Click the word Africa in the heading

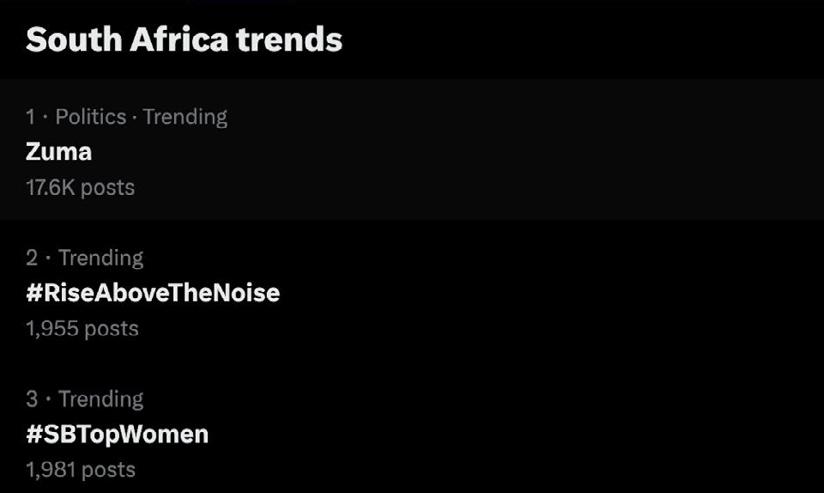(183, 40)
